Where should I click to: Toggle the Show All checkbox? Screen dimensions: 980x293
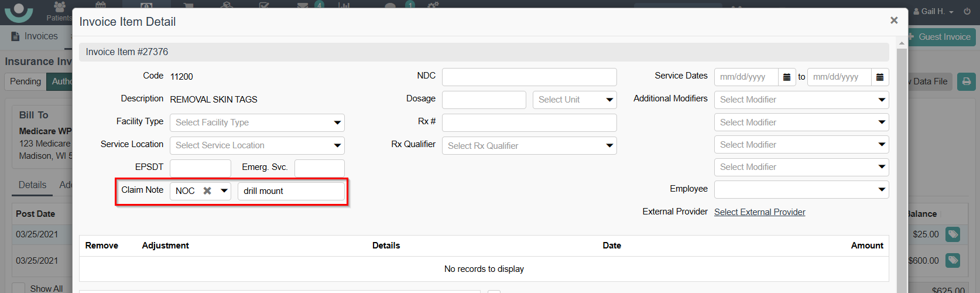click(19, 288)
